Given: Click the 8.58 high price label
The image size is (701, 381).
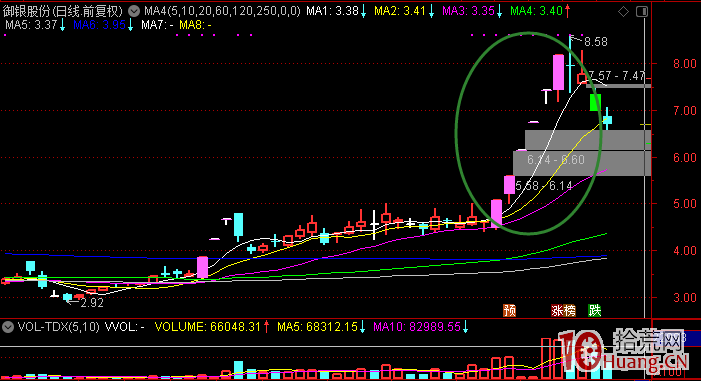Looking at the screenshot, I should [595, 42].
